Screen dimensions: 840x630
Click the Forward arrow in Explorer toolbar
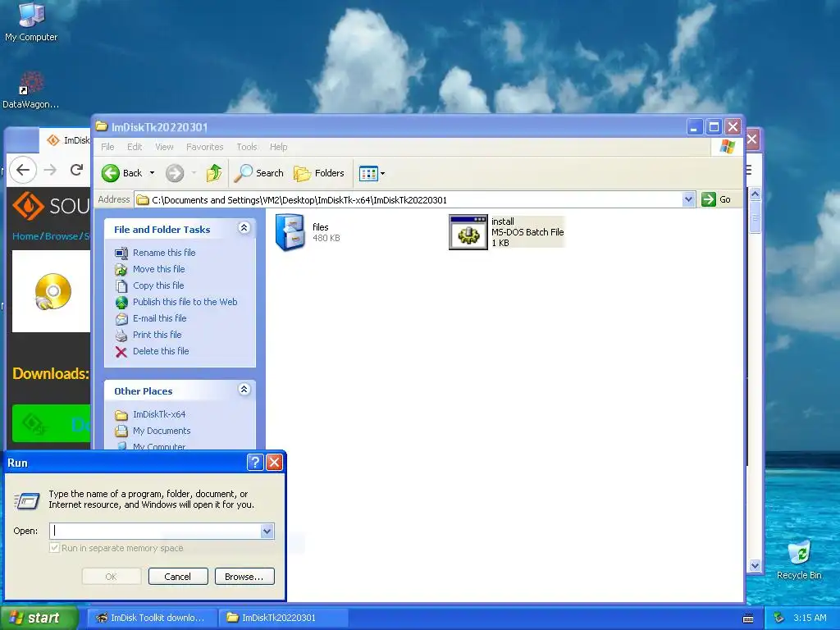[175, 173]
